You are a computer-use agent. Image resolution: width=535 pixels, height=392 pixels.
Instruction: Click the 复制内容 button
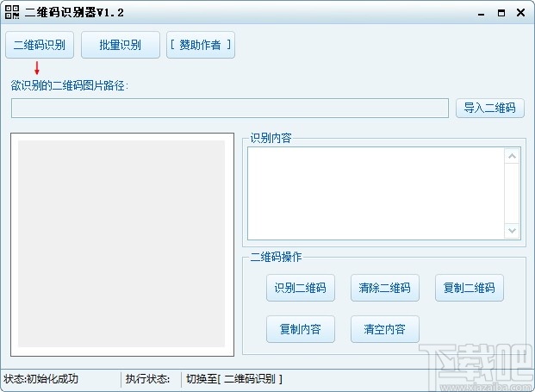[x=301, y=329]
